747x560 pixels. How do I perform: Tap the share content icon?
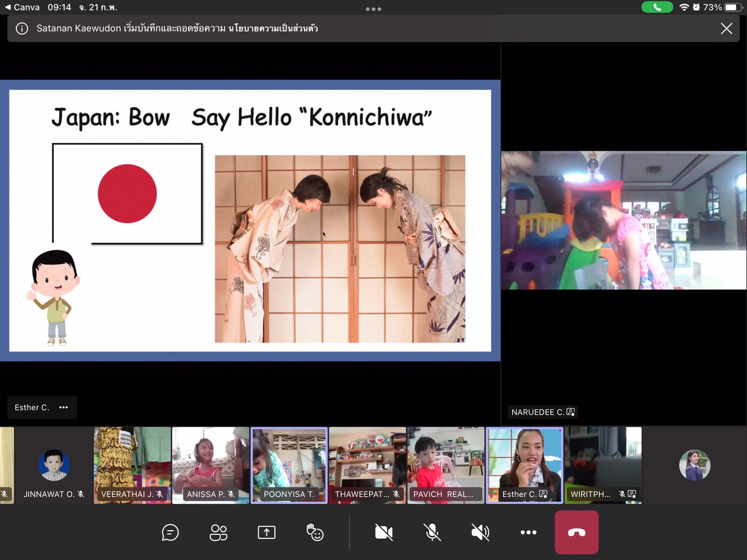[266, 532]
